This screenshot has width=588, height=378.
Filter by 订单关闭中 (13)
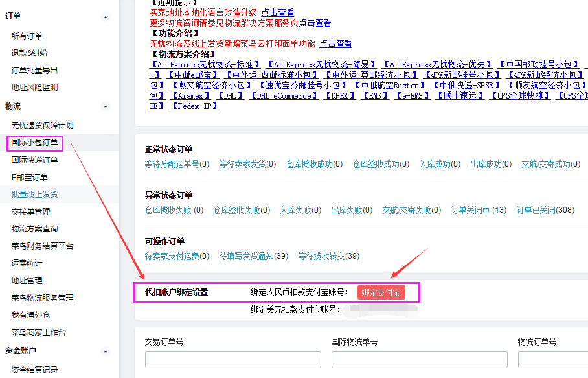pos(479,210)
